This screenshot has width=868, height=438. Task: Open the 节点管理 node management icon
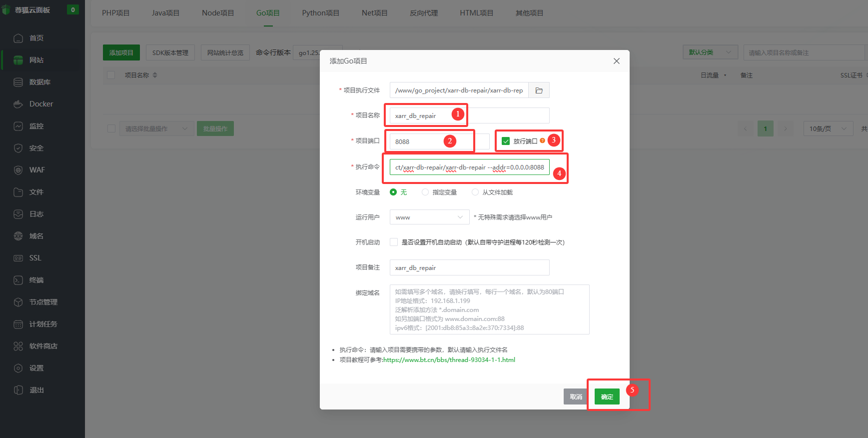18,302
